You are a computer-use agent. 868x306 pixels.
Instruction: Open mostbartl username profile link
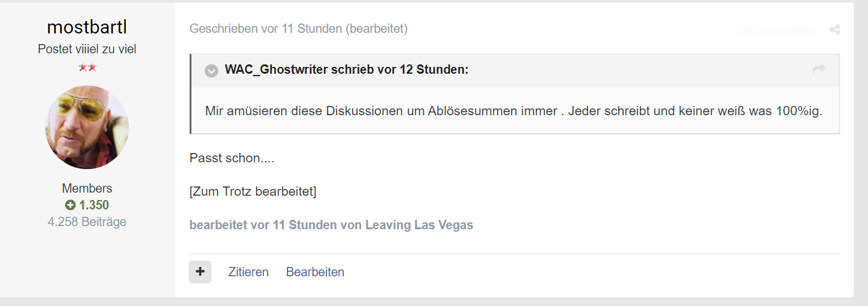point(87,27)
